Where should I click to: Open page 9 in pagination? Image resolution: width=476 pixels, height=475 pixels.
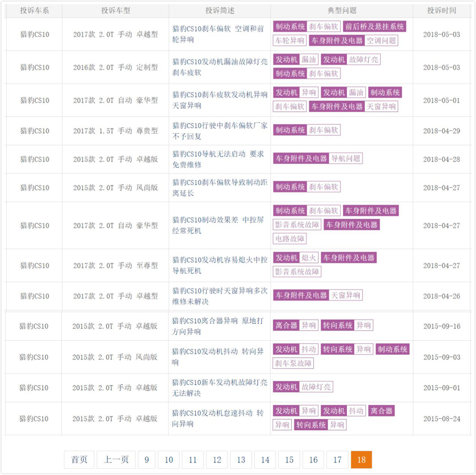pyautogui.click(x=147, y=460)
